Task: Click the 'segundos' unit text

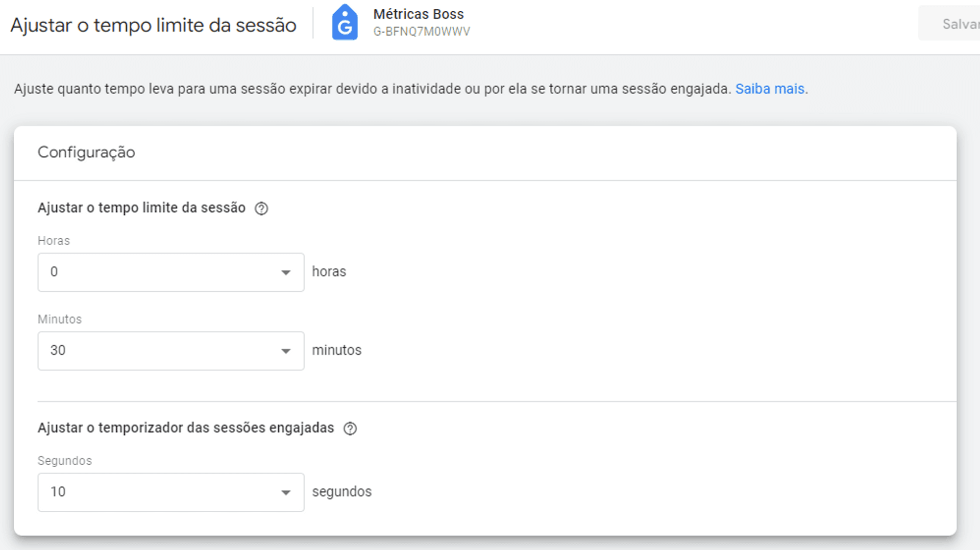Action: click(x=342, y=492)
